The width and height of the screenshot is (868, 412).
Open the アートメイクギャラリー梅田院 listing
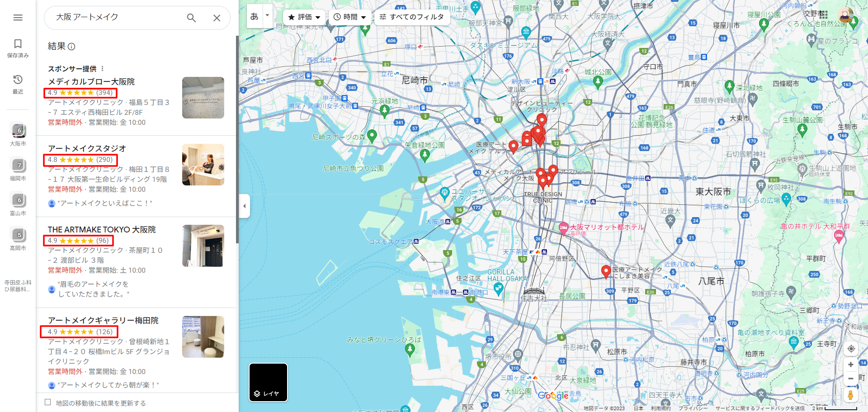pos(104,320)
